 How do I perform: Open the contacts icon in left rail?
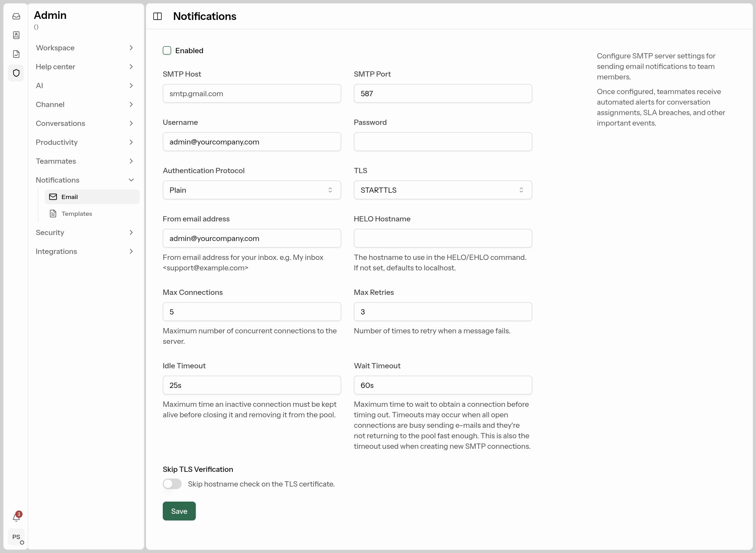[x=16, y=35]
